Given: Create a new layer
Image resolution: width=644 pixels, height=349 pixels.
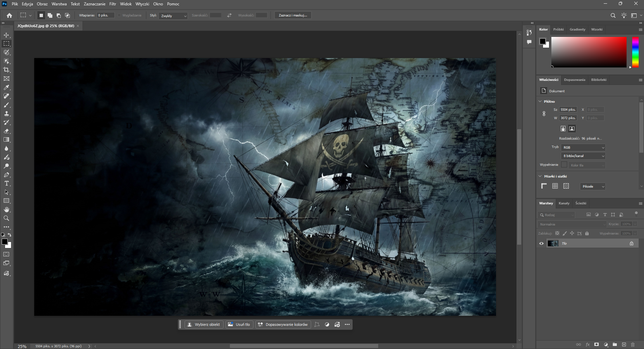Looking at the screenshot, I should click(624, 344).
